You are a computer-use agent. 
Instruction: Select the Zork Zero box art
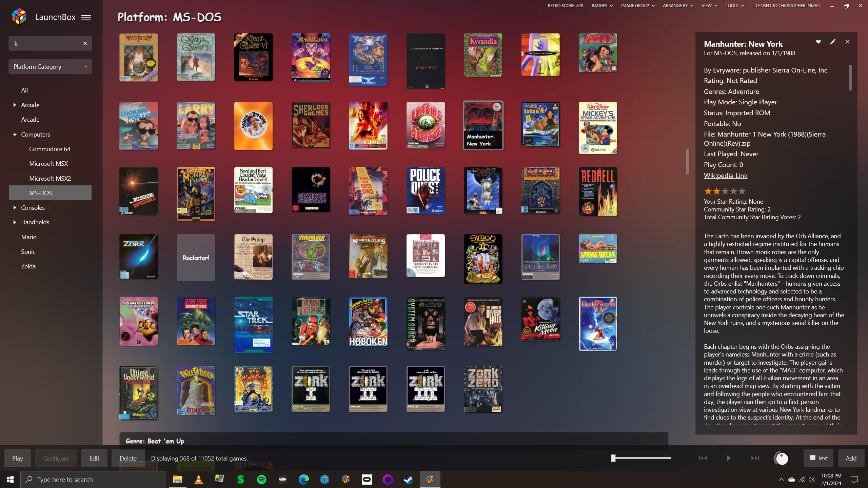(483, 389)
